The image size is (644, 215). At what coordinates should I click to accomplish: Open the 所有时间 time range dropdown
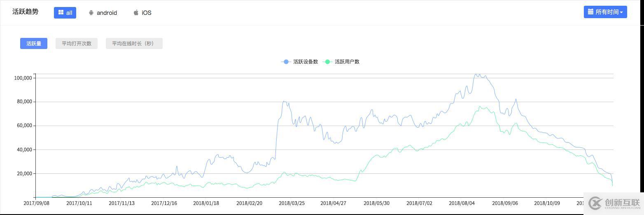(x=605, y=12)
